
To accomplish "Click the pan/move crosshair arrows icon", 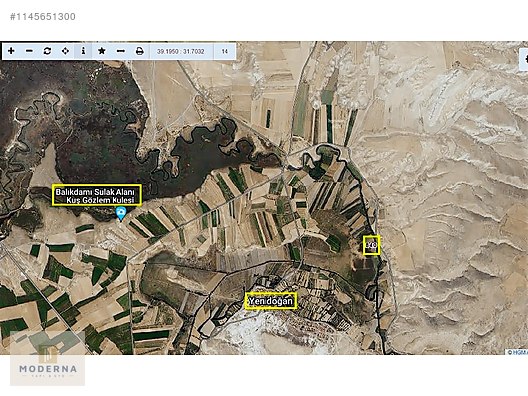I will coord(65,51).
